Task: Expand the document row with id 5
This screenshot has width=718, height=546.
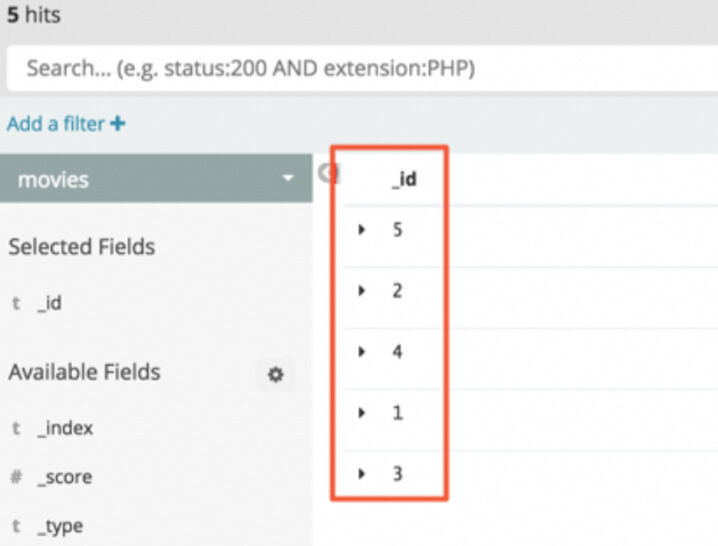Action: (x=362, y=230)
